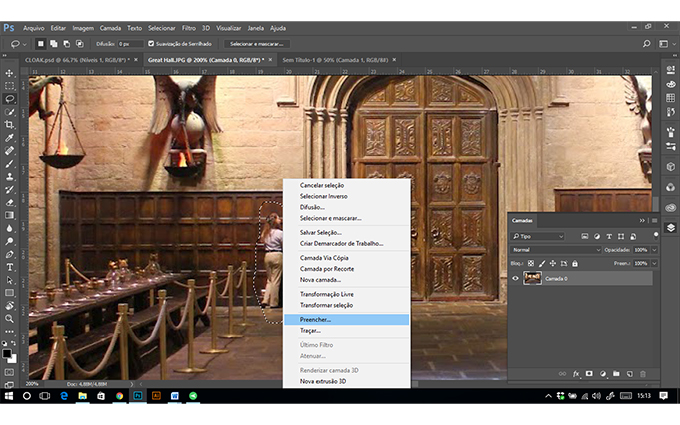Select the Dodge tool
This screenshot has width=680, height=425.
9,241
